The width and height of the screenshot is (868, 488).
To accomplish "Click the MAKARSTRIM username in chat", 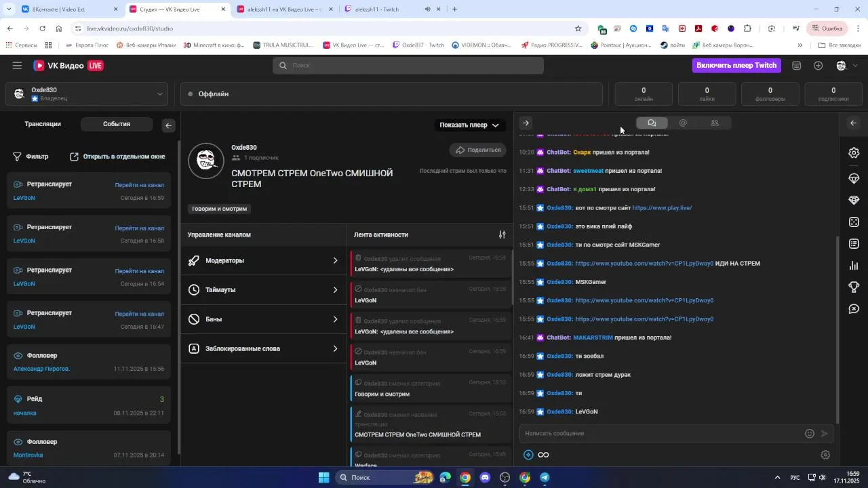I will pos(593,338).
